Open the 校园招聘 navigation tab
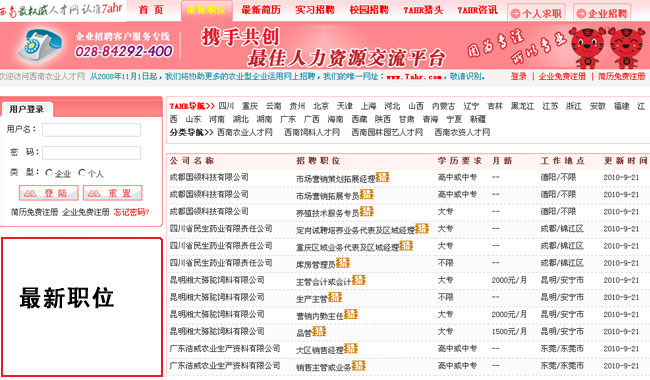The image size is (650, 380). pyautogui.click(x=369, y=10)
